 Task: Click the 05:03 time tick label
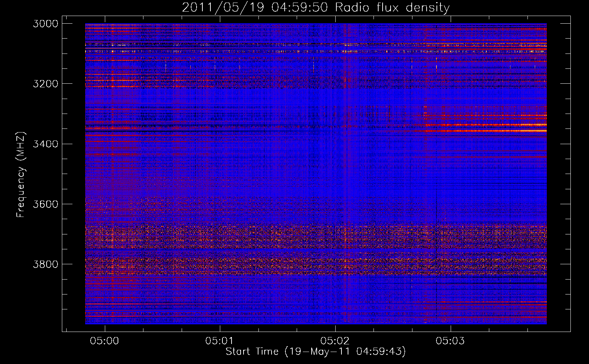450,341
